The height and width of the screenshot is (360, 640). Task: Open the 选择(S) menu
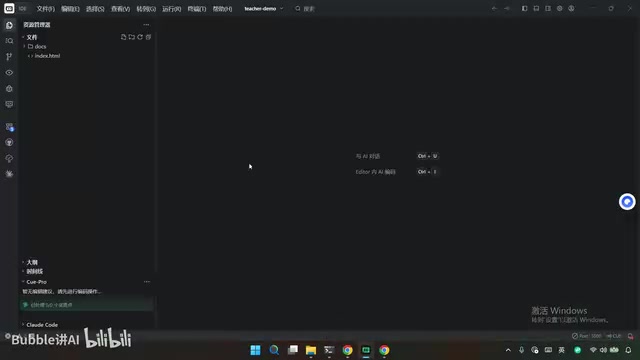[x=95, y=9]
